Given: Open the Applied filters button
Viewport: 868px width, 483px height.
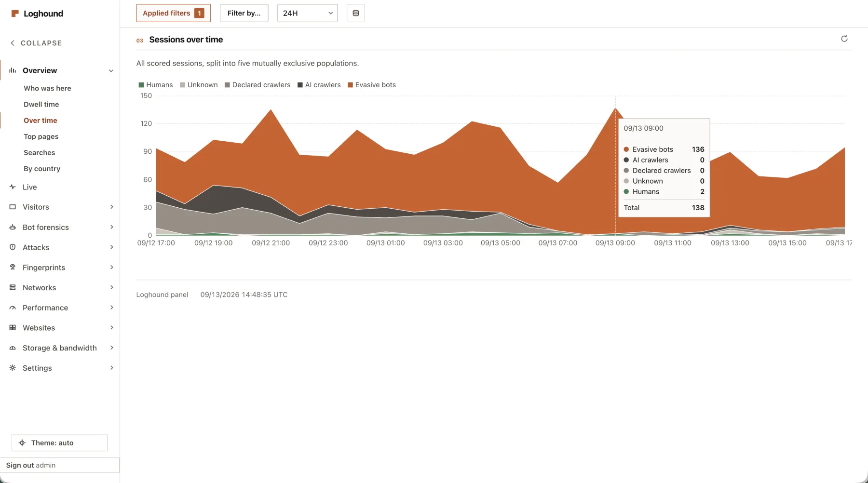Looking at the screenshot, I should (174, 13).
